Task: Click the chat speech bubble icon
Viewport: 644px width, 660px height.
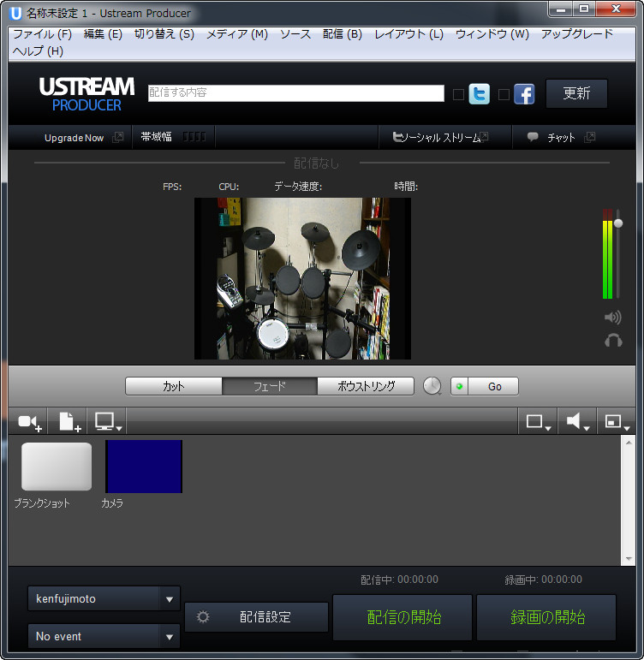Action: pyautogui.click(x=533, y=137)
